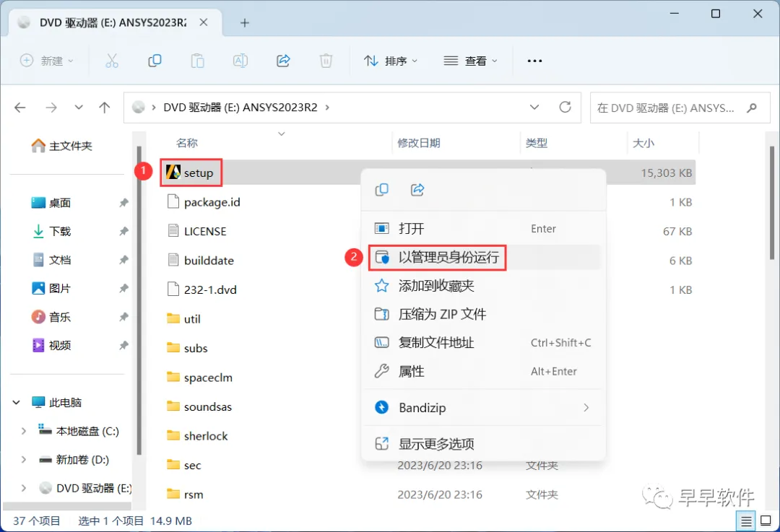Open 桌面 in sidebar

pos(52,203)
